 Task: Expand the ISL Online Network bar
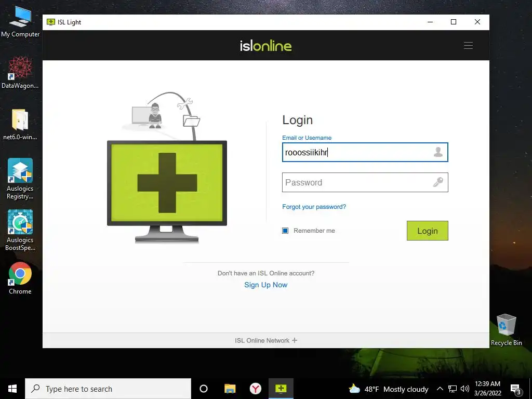(x=265, y=340)
